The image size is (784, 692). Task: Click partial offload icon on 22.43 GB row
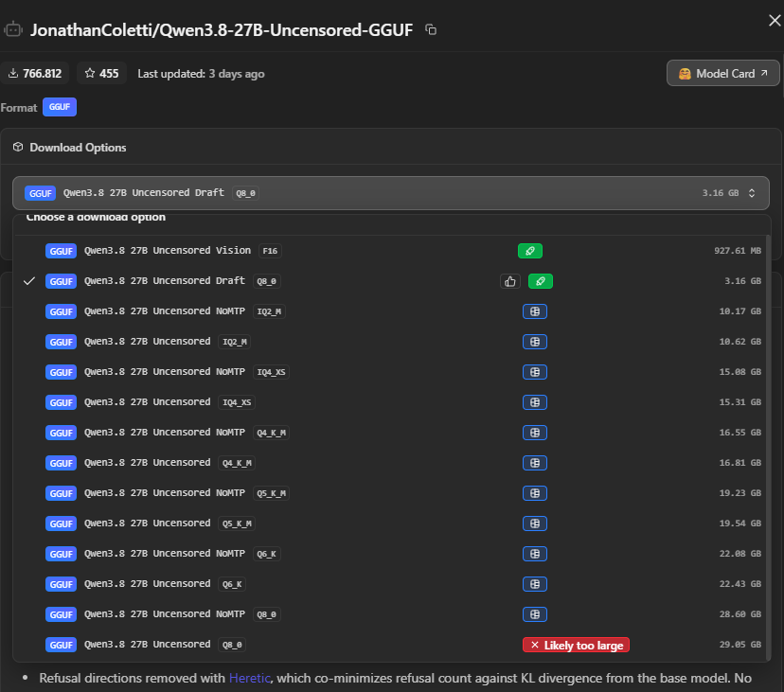pos(534,584)
